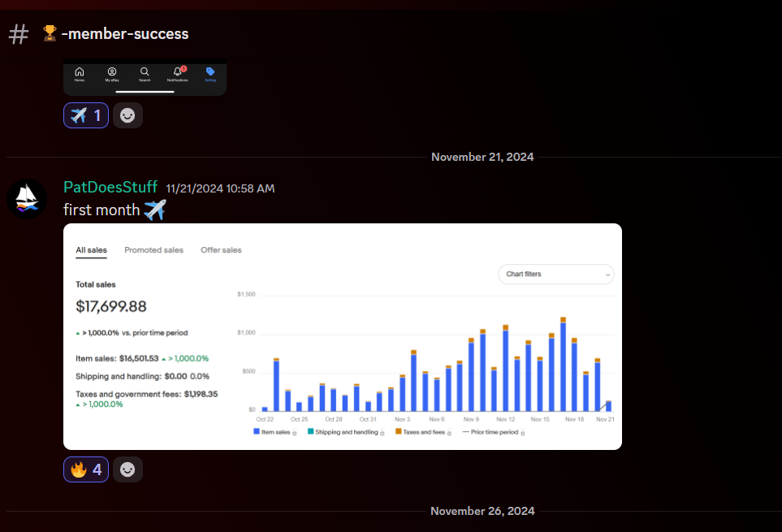Click the first month message text
The height and width of the screenshot is (532, 782).
point(102,210)
